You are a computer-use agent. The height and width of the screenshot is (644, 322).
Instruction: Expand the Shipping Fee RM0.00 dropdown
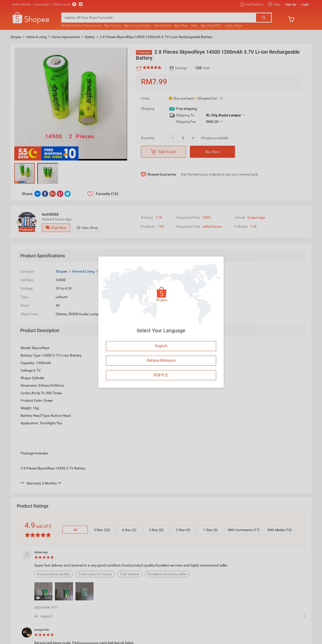(x=214, y=122)
